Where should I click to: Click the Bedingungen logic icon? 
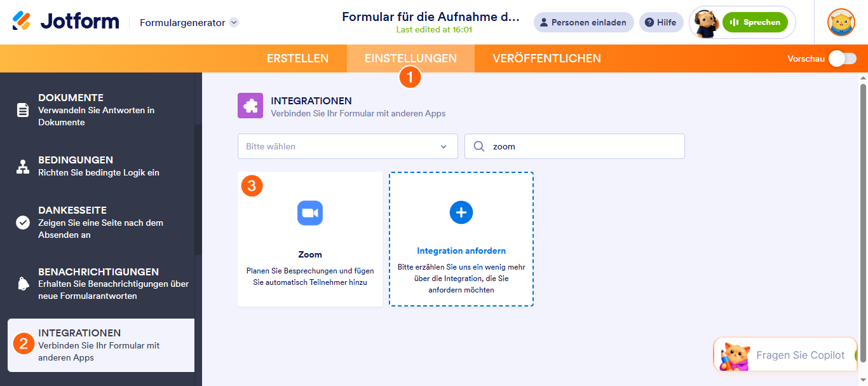[23, 167]
